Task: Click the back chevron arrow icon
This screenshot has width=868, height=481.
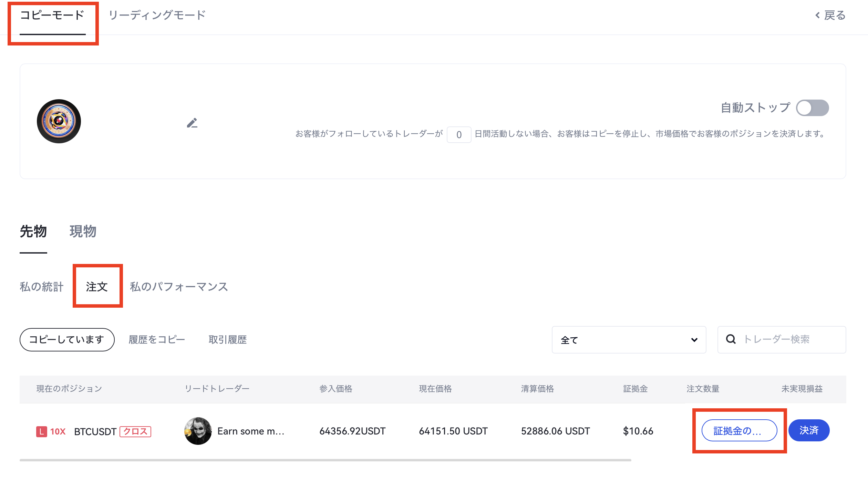Action: pyautogui.click(x=817, y=16)
